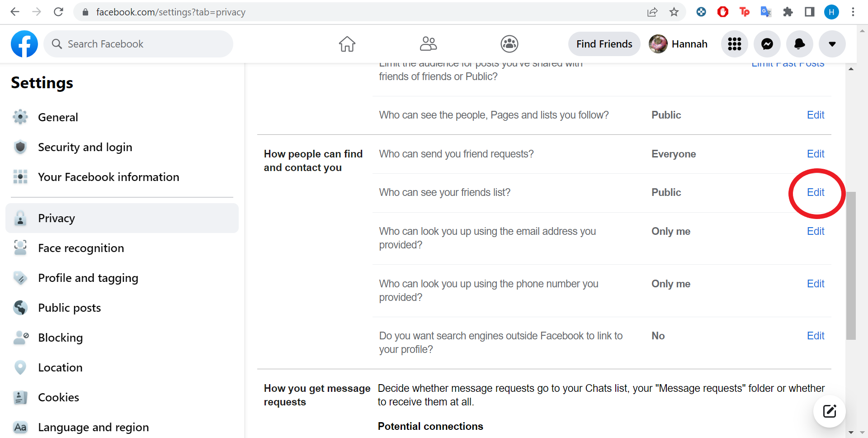Open Your Facebook information

pos(122,177)
